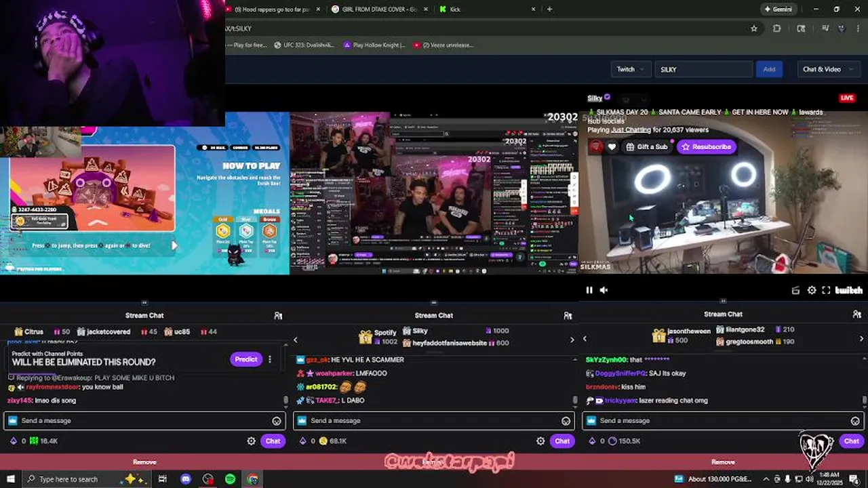Open the browser extensions puzzle icon
The image size is (868, 488).
[x=777, y=28]
